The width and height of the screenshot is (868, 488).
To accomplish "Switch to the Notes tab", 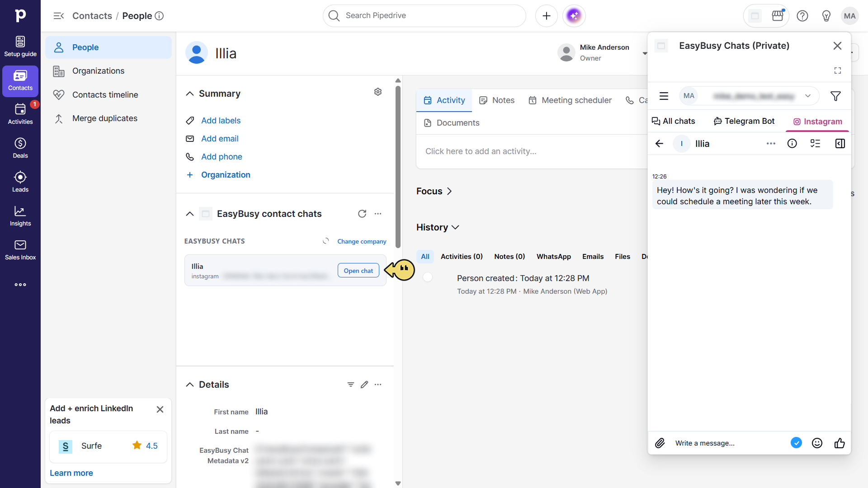I will [x=497, y=100].
